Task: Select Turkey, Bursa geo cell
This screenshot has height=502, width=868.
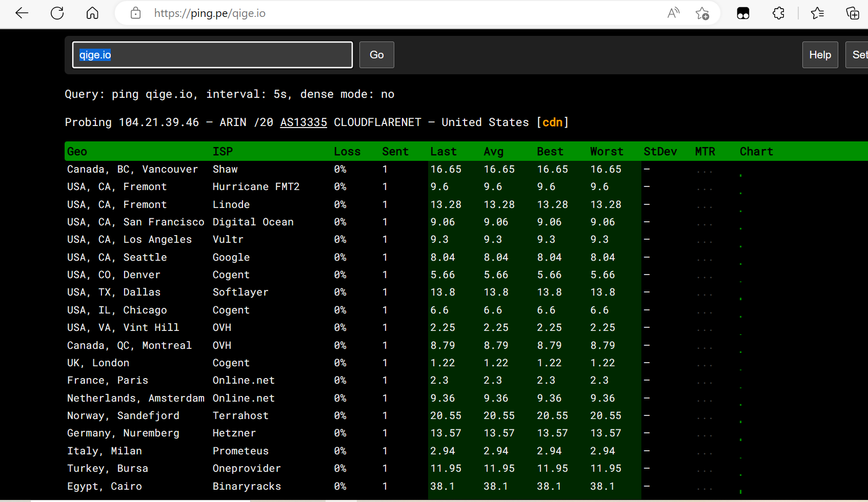Action: coord(108,469)
